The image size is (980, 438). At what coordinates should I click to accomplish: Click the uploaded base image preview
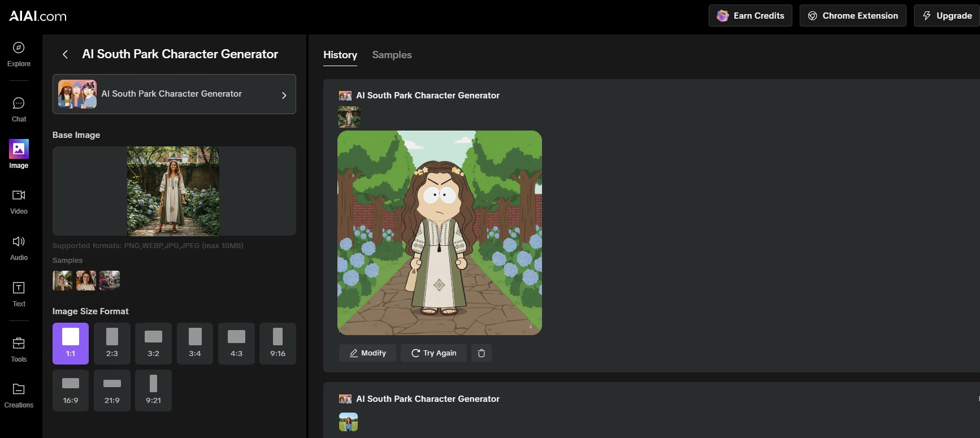(174, 191)
